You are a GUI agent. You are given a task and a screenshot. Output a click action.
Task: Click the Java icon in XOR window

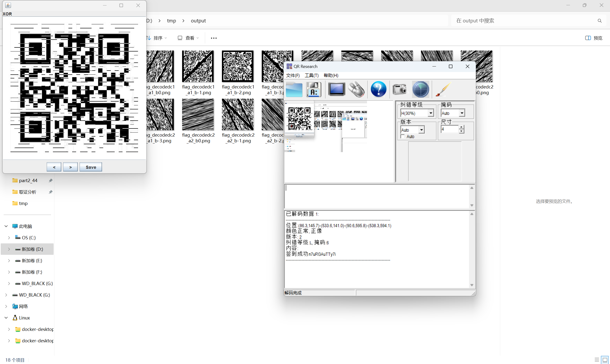[8, 5]
